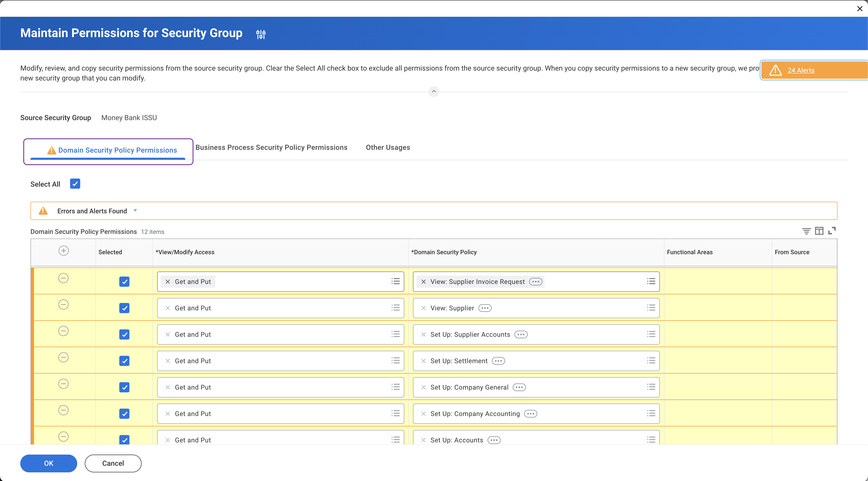
Task: Remove Set Up: Company Accounting policy value
Action: tap(424, 414)
